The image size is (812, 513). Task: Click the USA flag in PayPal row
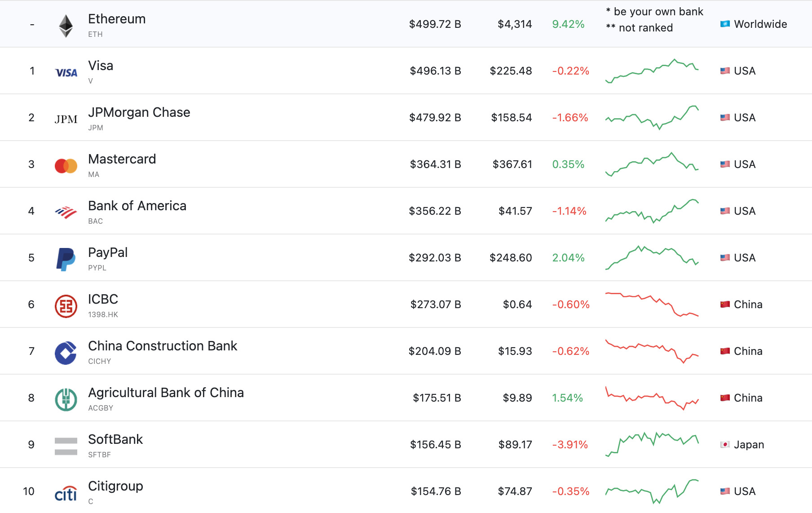(725, 257)
